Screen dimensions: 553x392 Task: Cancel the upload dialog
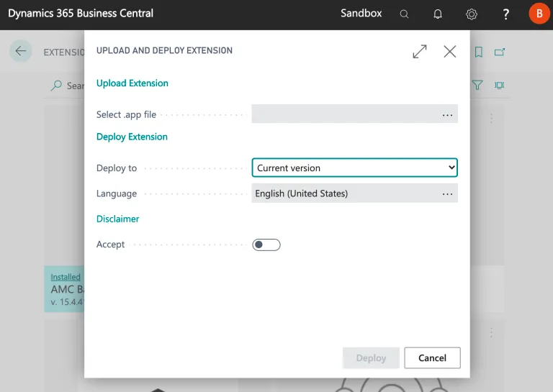click(x=432, y=358)
